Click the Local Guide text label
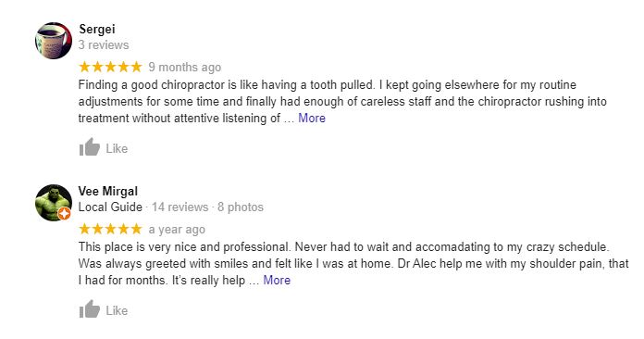Image resolution: width=644 pixels, height=339 pixels. [x=110, y=207]
